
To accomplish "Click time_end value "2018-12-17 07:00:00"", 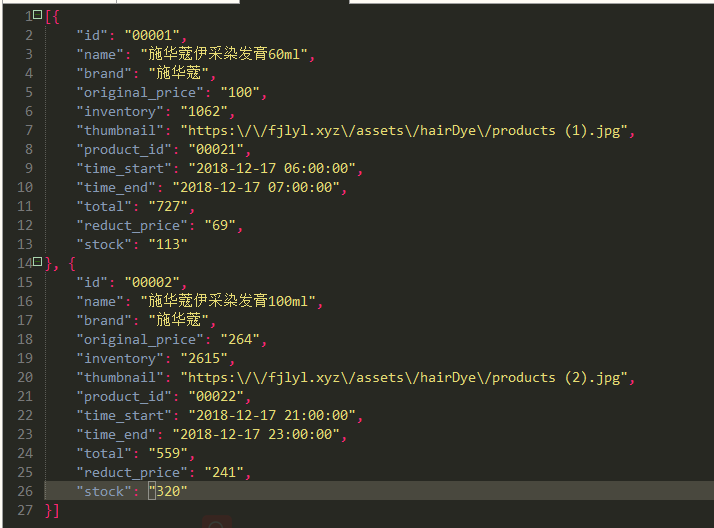I will [256, 188].
